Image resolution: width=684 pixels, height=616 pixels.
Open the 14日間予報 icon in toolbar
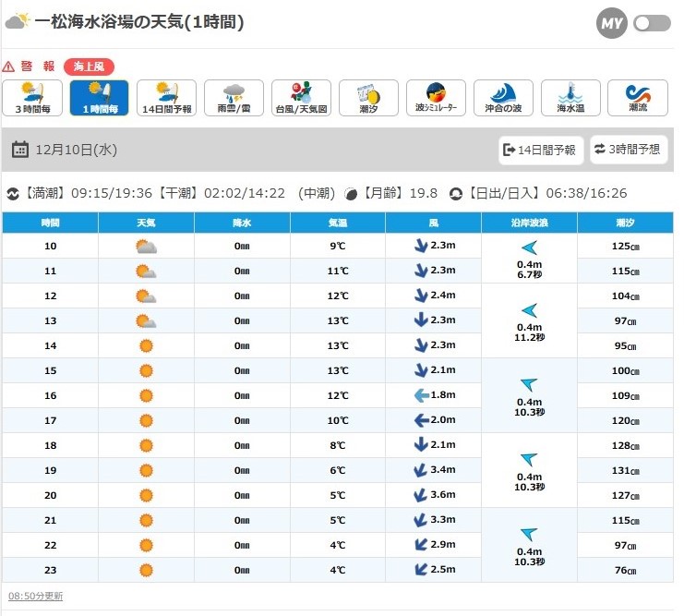click(x=167, y=98)
